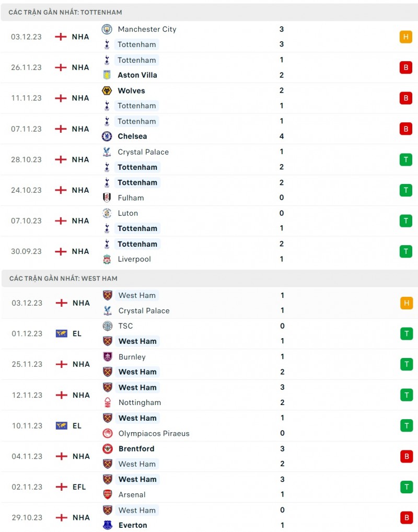The width and height of the screenshot is (418, 532).
Task: Click the T win badge for Arsenal match
Action: (x=407, y=487)
